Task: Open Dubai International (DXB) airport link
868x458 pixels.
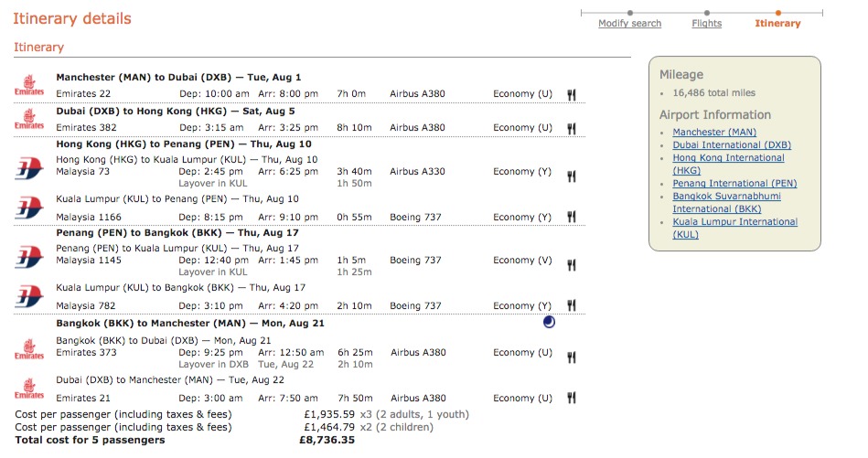Action: (x=732, y=144)
